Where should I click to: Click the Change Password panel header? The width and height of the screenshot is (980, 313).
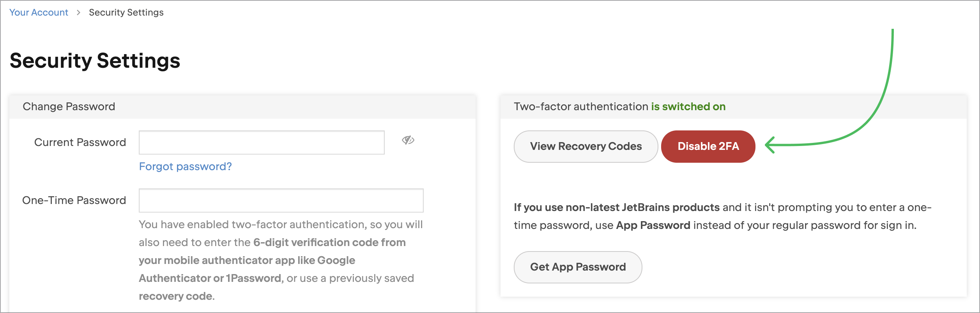(x=242, y=107)
